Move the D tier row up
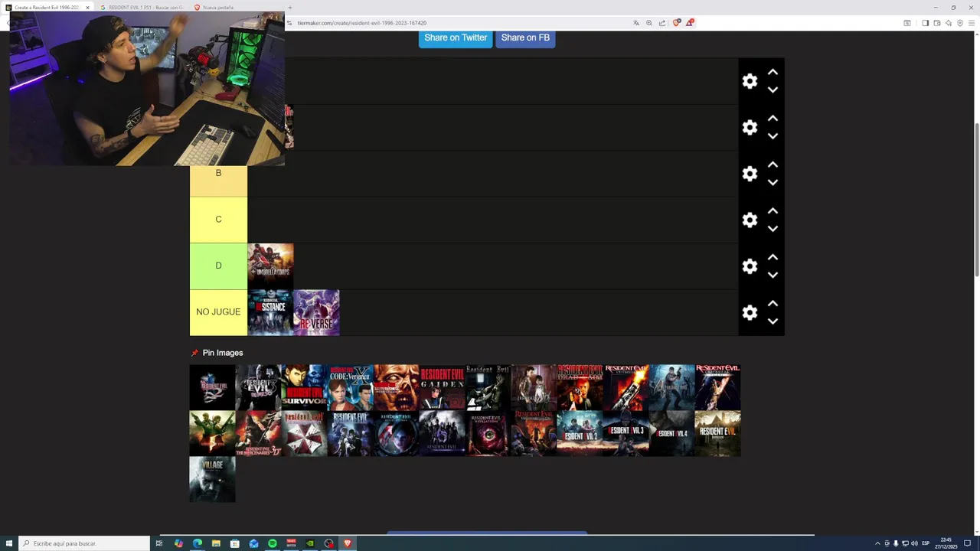980x551 pixels. (773, 257)
